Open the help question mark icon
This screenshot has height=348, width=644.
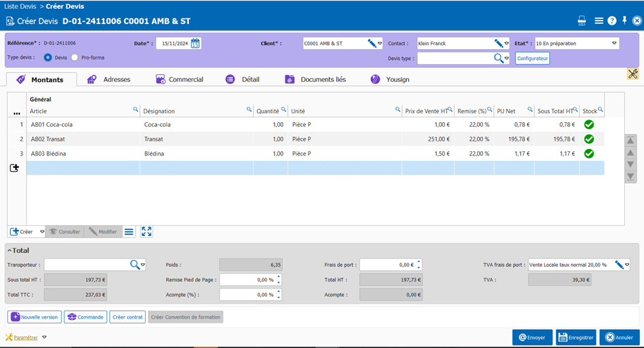point(612,21)
